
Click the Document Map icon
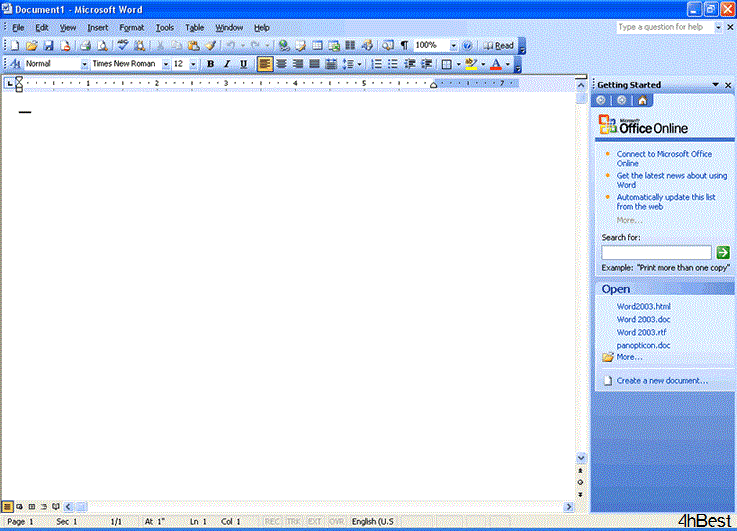click(x=387, y=46)
